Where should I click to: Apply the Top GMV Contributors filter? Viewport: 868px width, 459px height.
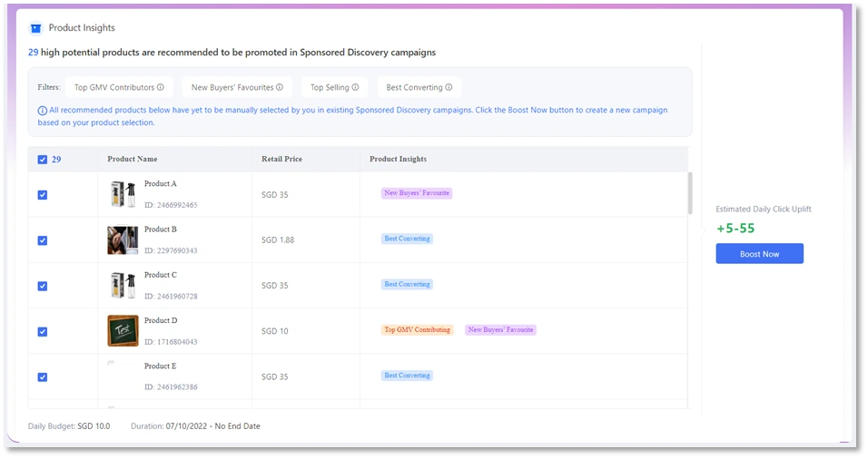pyautogui.click(x=114, y=88)
